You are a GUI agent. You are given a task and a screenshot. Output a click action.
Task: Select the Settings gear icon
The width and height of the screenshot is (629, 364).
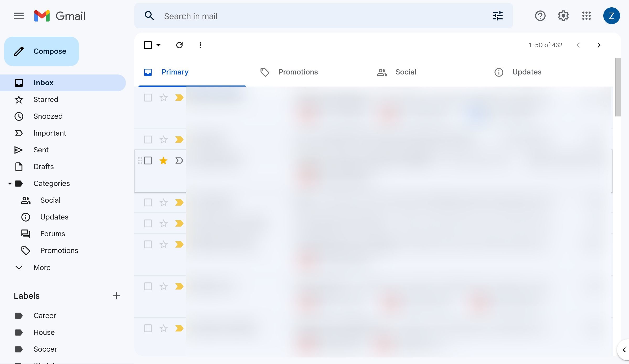[563, 15]
